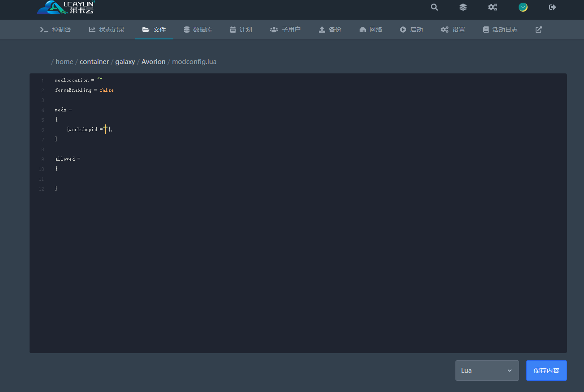Open the 子用户 subusers tab

[x=285, y=30]
